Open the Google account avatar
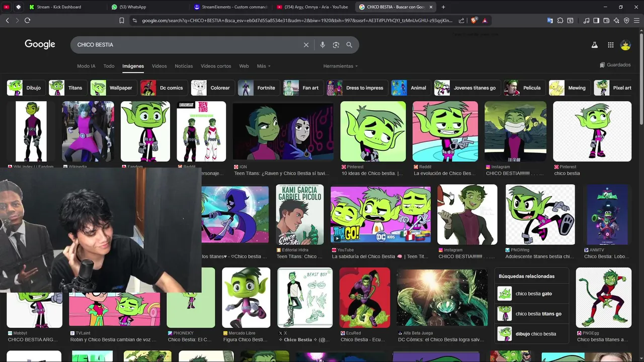644x362 pixels. click(x=625, y=45)
